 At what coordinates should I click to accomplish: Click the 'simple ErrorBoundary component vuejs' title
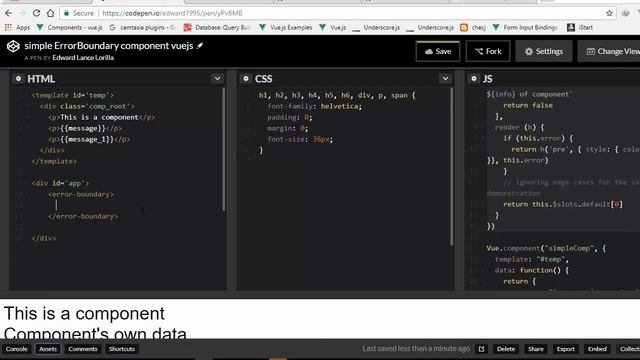tap(109, 46)
